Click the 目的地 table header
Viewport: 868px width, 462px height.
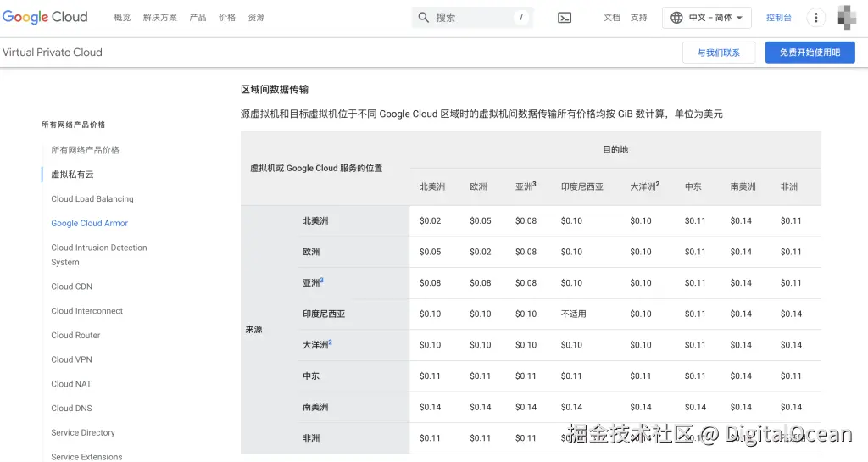[615, 149]
